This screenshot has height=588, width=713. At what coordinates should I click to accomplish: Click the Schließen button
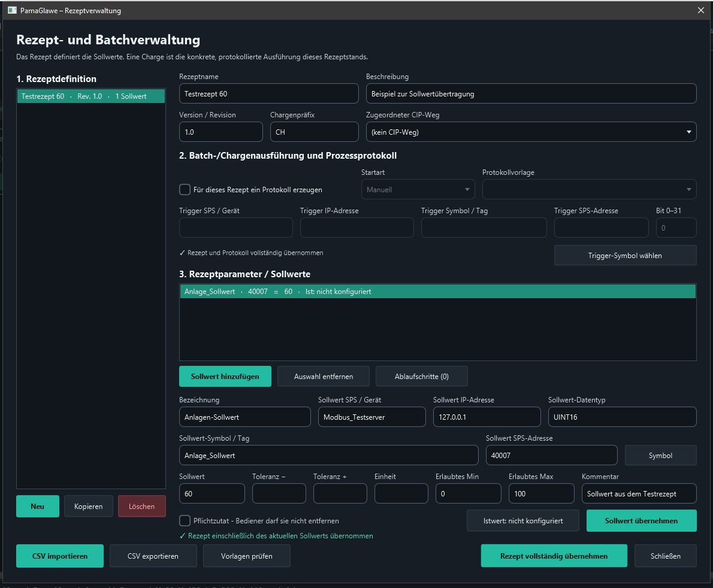(665, 556)
